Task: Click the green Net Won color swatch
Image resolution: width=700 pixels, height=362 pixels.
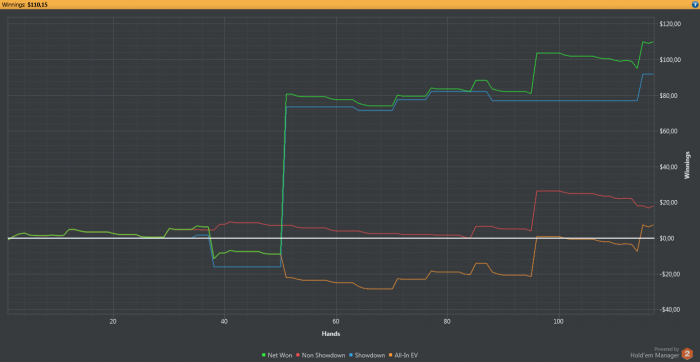Action: pos(263,355)
